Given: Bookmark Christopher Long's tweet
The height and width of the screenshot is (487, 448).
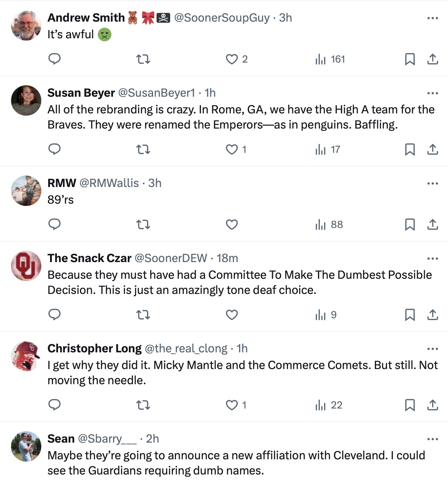Looking at the screenshot, I should (x=410, y=405).
